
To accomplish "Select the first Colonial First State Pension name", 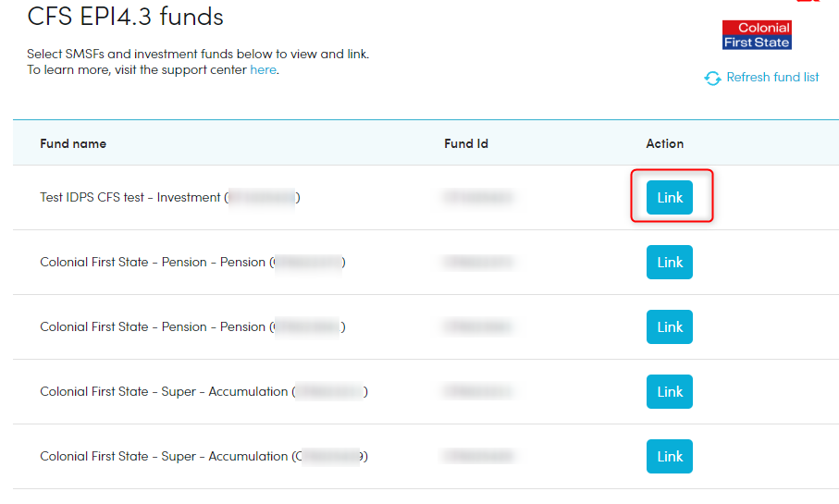I will pos(192,262).
